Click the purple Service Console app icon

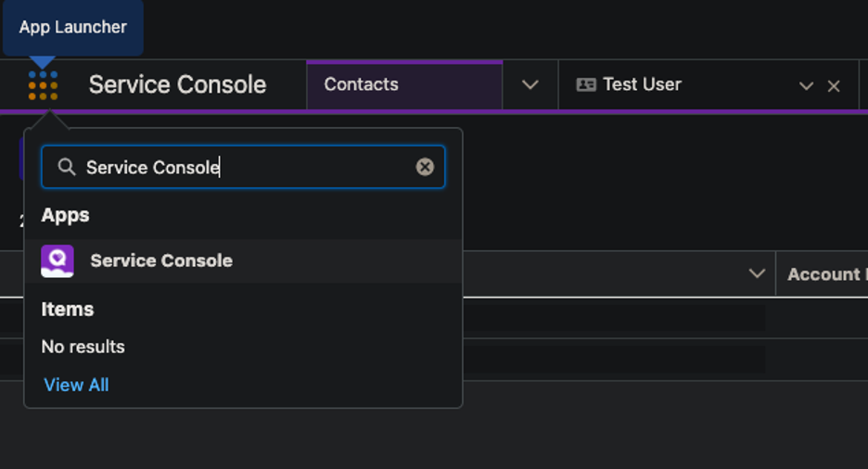tap(57, 261)
